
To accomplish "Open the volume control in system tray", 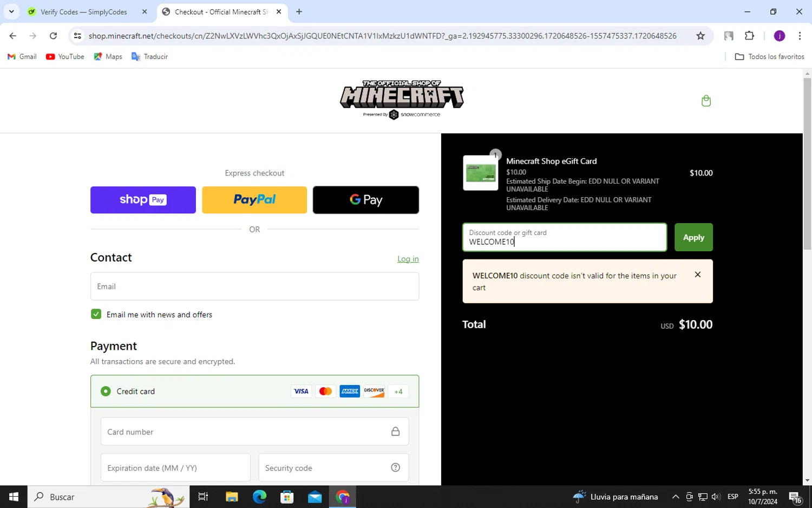I will [x=716, y=497].
